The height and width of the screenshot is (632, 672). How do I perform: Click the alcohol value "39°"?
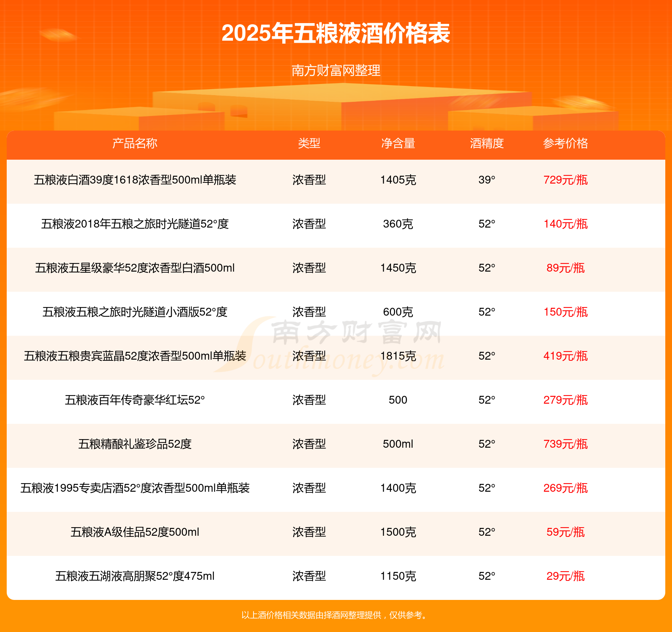pyautogui.click(x=487, y=180)
